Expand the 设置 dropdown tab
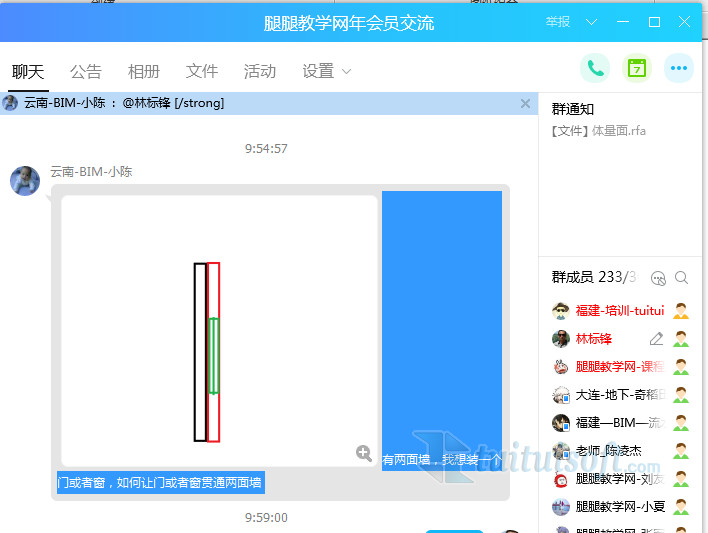Screen dimensions: 708x533 327,71
